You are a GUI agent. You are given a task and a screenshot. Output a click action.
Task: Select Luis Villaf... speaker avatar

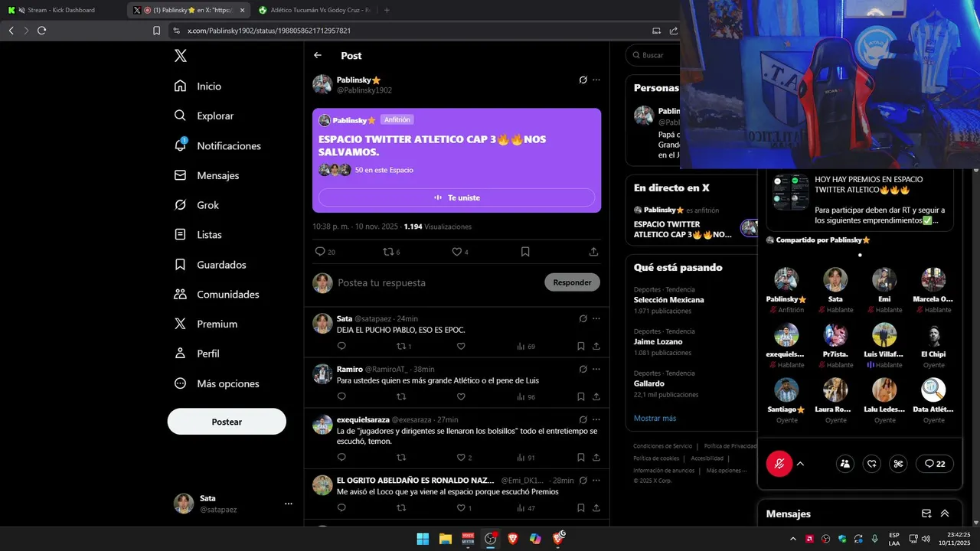pos(884,334)
